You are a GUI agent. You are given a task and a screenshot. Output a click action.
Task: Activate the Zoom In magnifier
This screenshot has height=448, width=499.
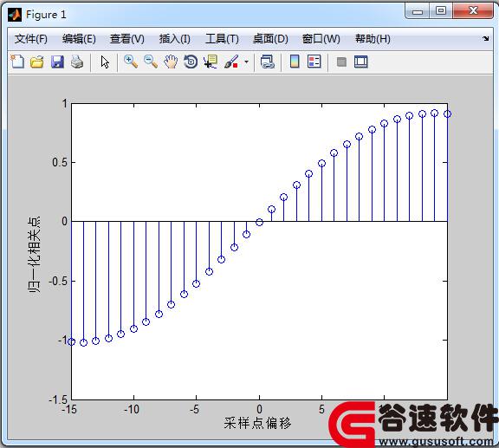[131, 62]
